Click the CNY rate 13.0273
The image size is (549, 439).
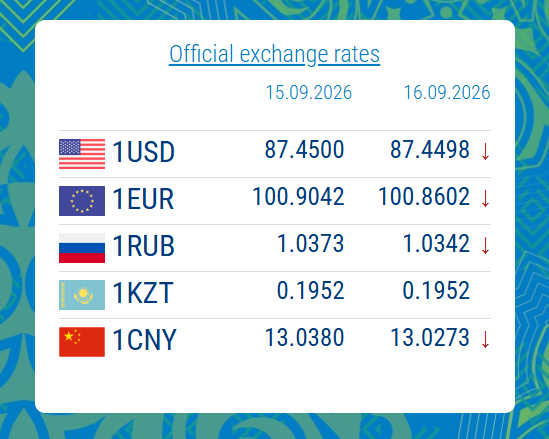pos(430,337)
